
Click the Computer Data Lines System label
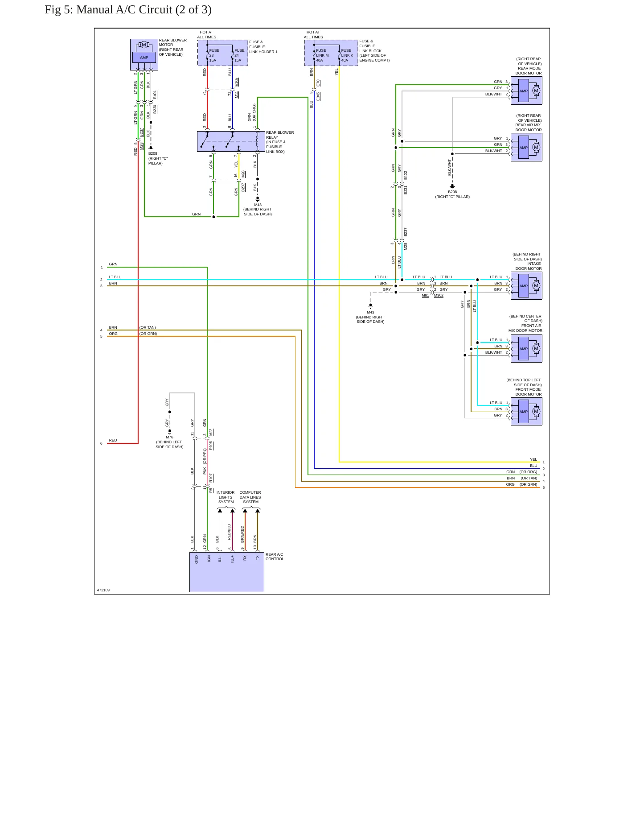[250, 497]
